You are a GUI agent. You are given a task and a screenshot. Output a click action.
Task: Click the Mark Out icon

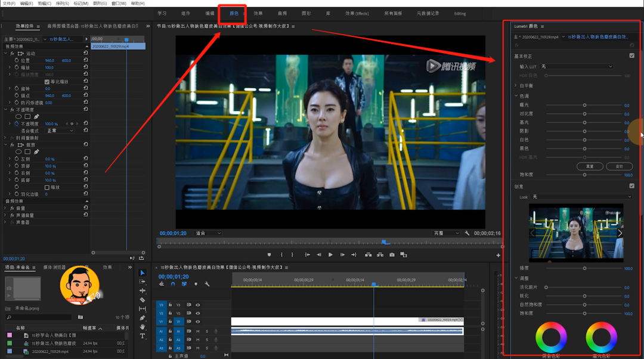(292, 255)
